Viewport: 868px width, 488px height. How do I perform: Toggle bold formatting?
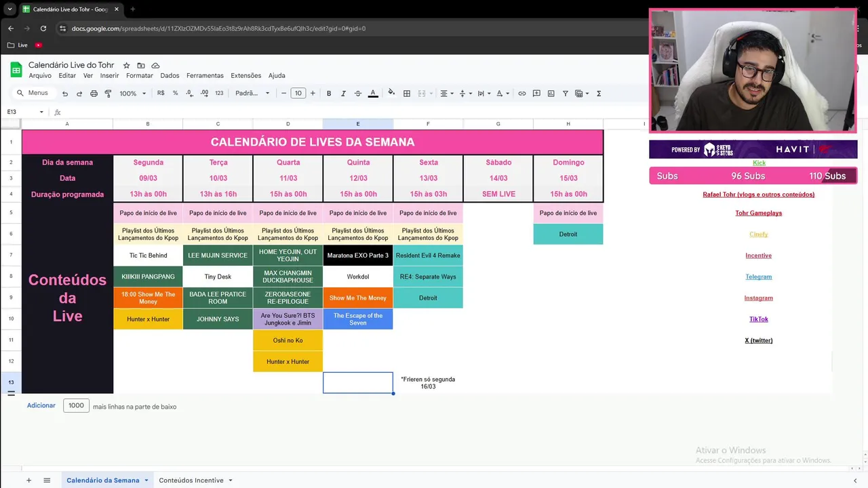(329, 94)
